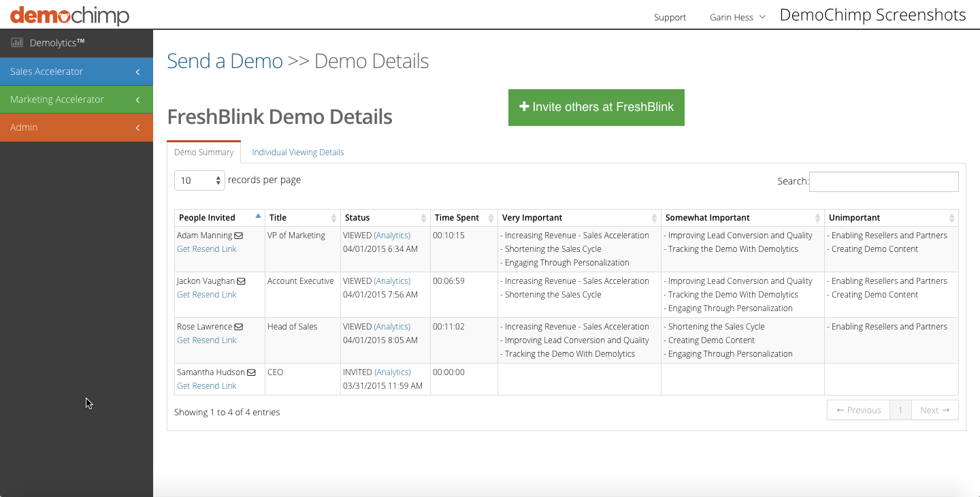980x497 pixels.
Task: Switch to Individual Viewing Details tab
Action: click(x=297, y=153)
